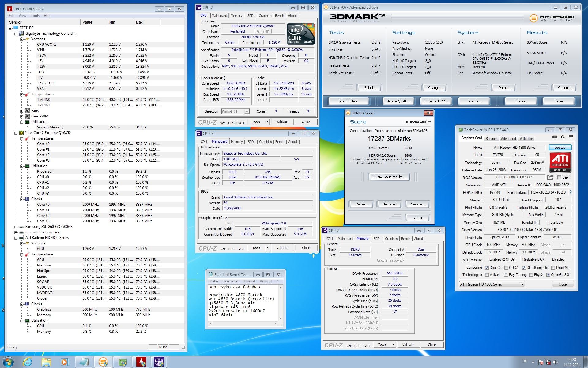Open the Tools dropdown arrow in top CPU-Z window

coord(267,122)
